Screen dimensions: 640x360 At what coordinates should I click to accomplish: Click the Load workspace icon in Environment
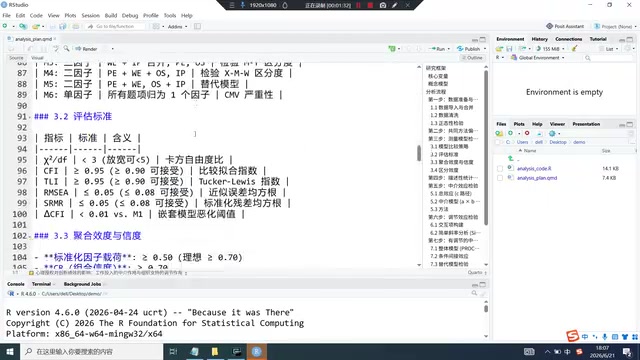(x=499, y=49)
